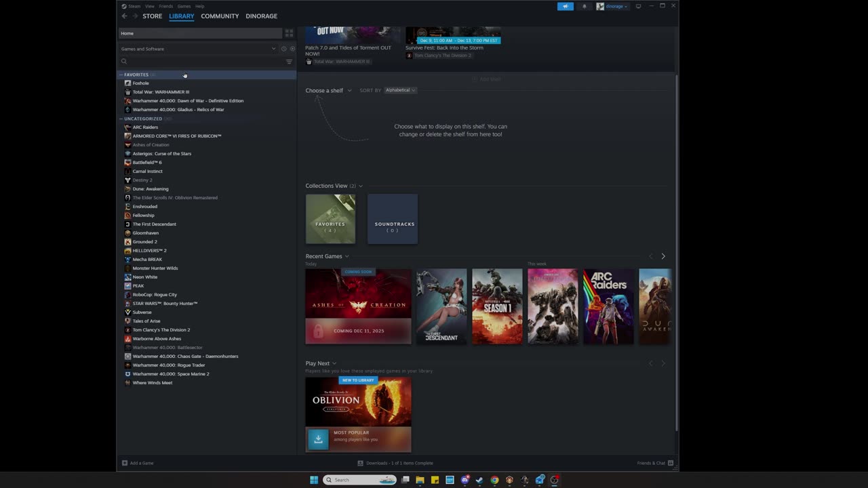
Task: Open the FAVORITES collection tile
Action: point(330,219)
